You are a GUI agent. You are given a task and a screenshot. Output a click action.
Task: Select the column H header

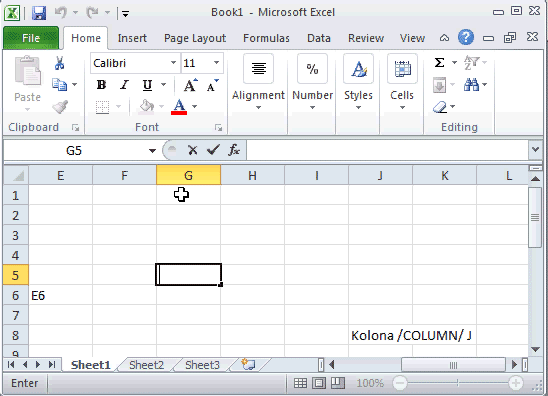tap(252, 175)
